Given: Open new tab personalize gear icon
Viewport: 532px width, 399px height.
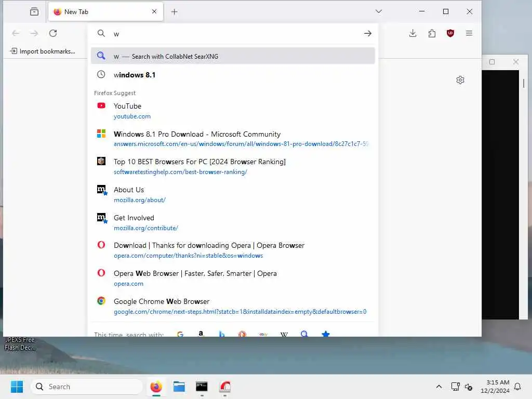Looking at the screenshot, I should coord(460,80).
